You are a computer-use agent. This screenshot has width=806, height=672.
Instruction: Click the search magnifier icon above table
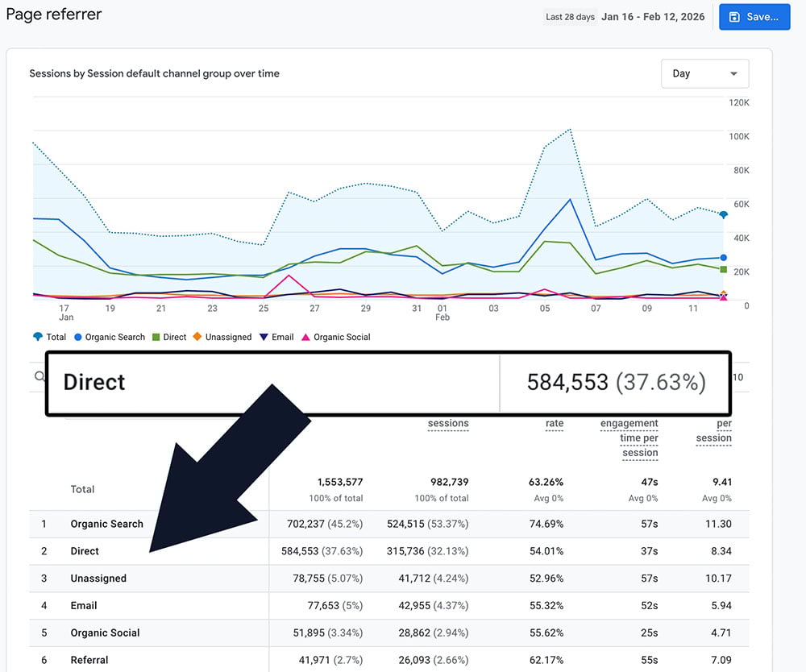(x=38, y=375)
